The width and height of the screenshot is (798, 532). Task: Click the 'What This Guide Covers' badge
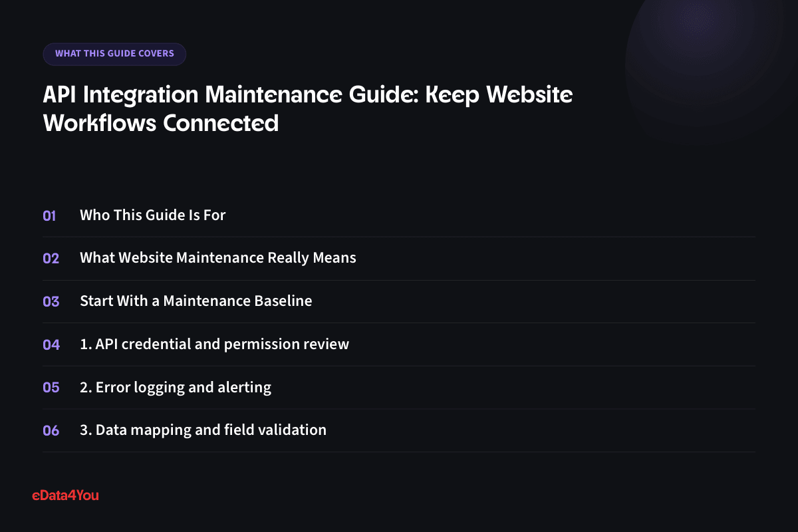coord(114,54)
